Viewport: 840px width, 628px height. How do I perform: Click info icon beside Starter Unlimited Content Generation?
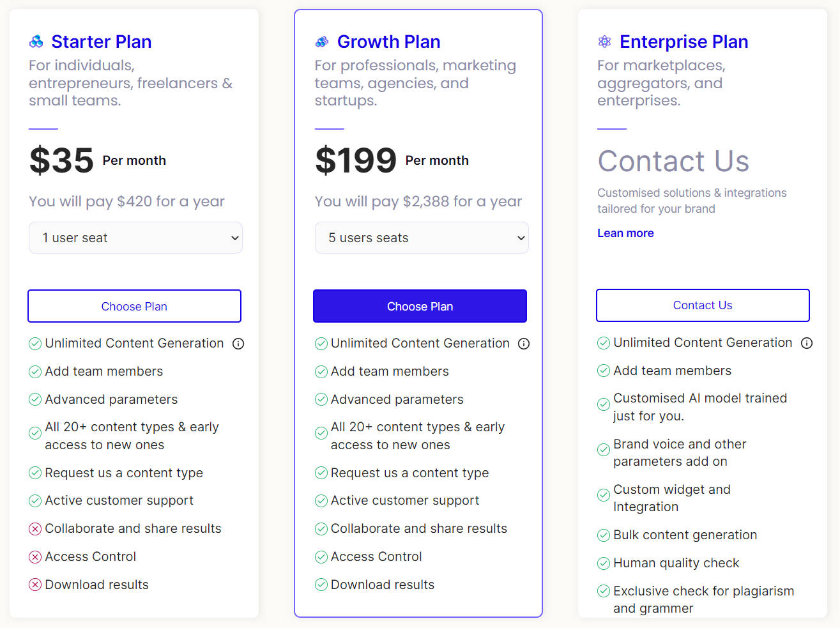(x=238, y=344)
